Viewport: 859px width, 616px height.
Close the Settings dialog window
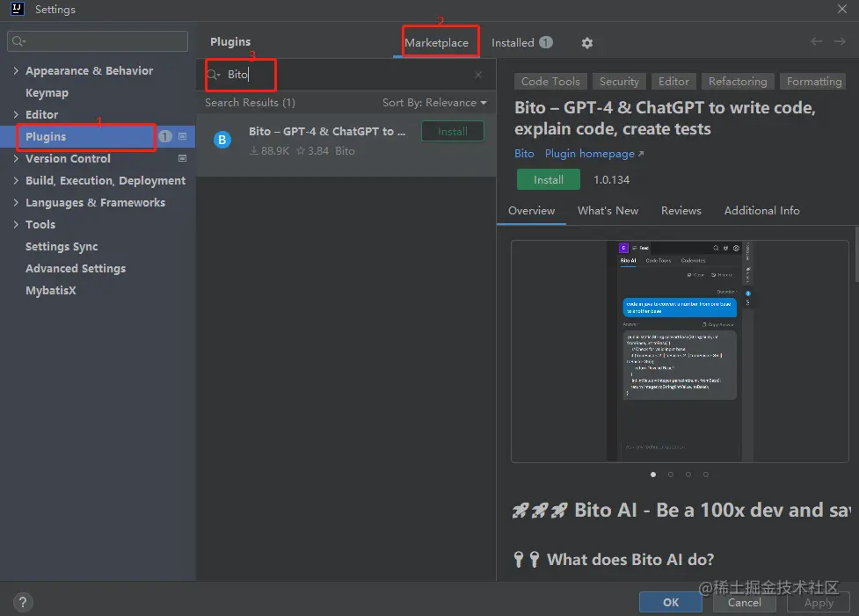[842, 9]
